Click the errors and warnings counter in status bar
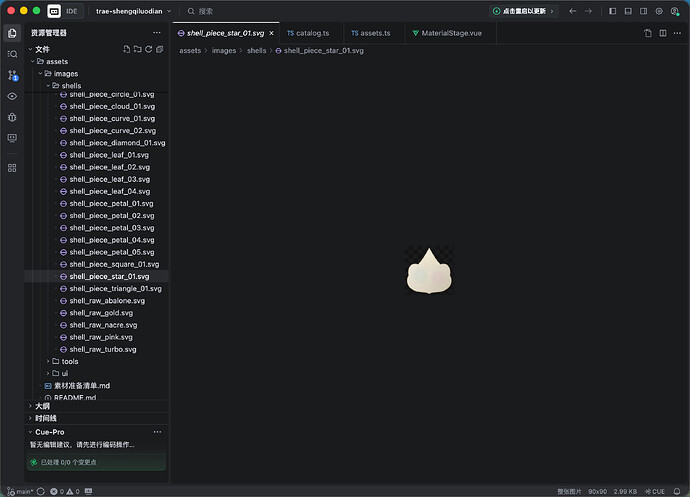690x497 pixels. point(65,491)
